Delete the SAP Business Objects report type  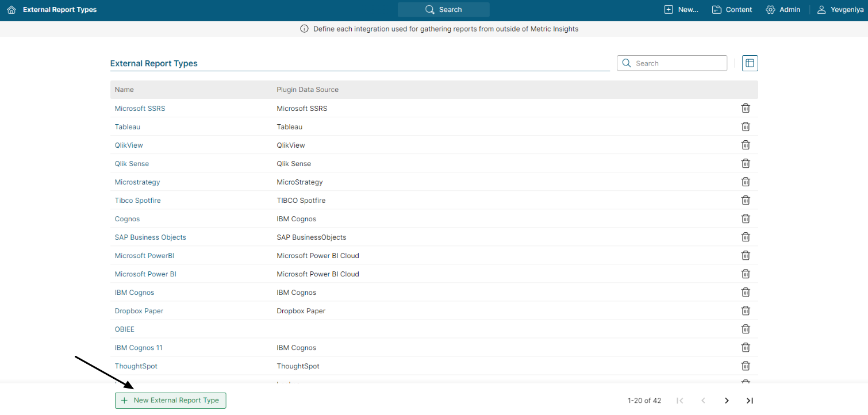click(x=746, y=237)
